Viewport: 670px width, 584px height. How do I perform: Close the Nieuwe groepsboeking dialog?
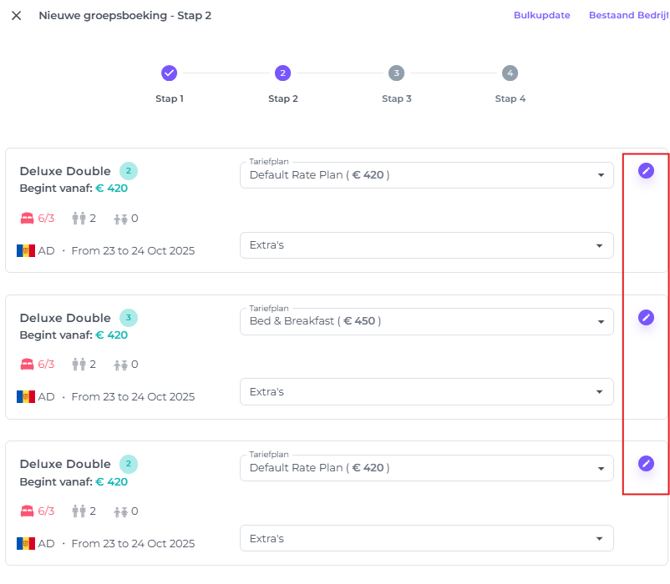coord(16,16)
